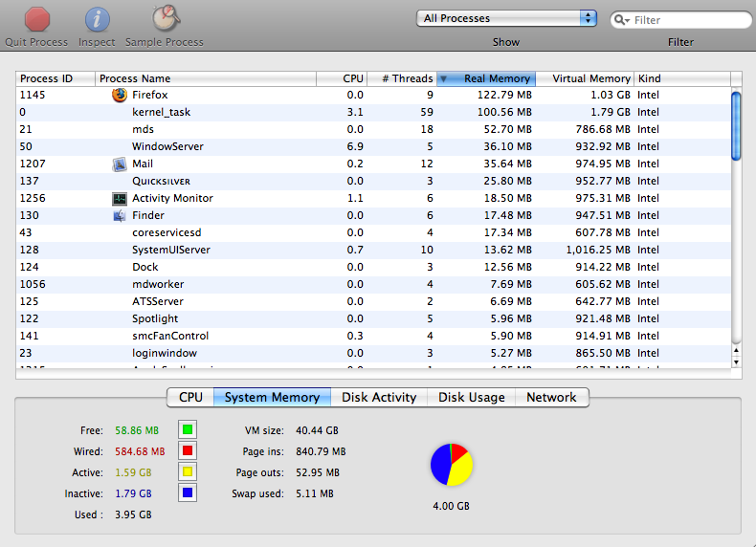Click the Activity Monitor icon in list
Viewport: 756px width, 547px height.
coord(119,199)
